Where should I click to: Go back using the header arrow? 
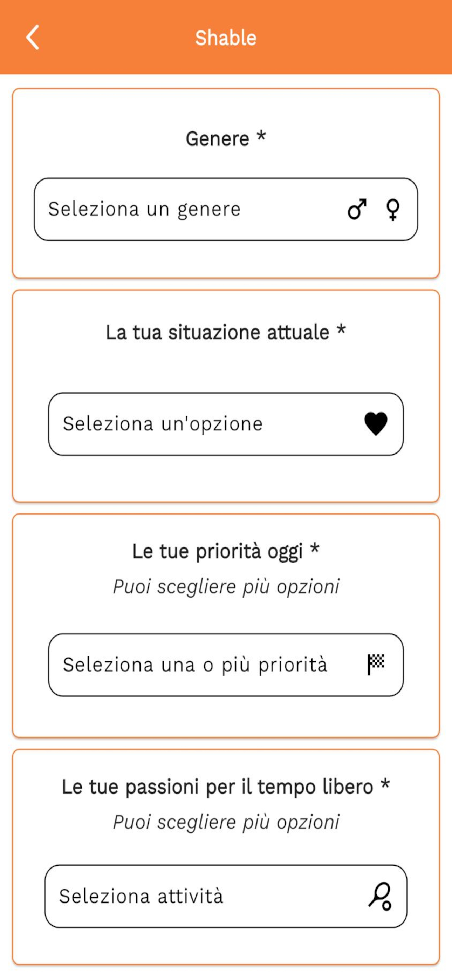[32, 37]
